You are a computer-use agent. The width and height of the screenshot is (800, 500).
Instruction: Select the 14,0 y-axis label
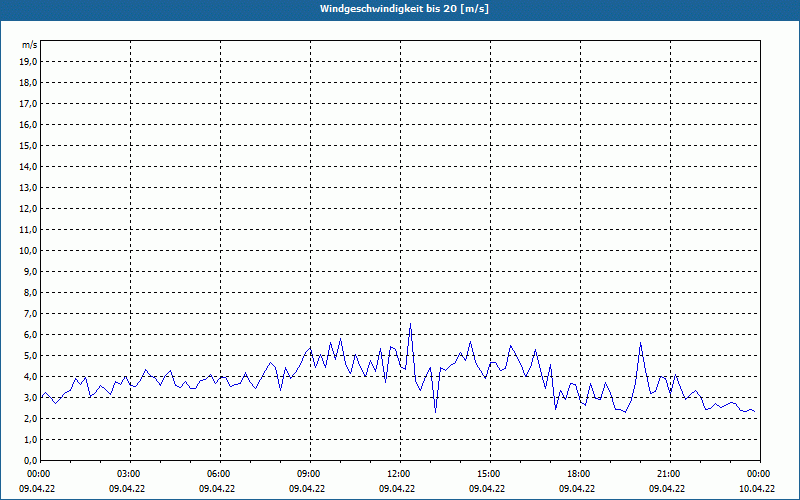coord(28,166)
